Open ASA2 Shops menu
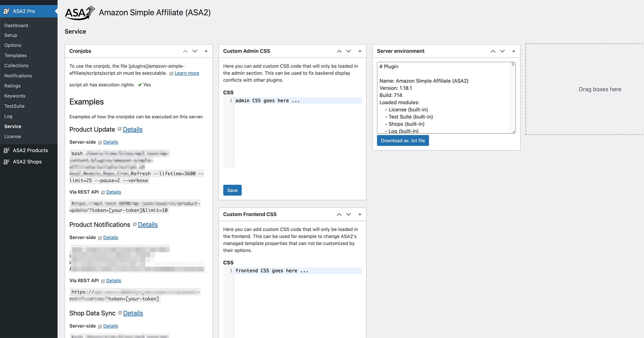This screenshot has width=644, height=338. (27, 162)
